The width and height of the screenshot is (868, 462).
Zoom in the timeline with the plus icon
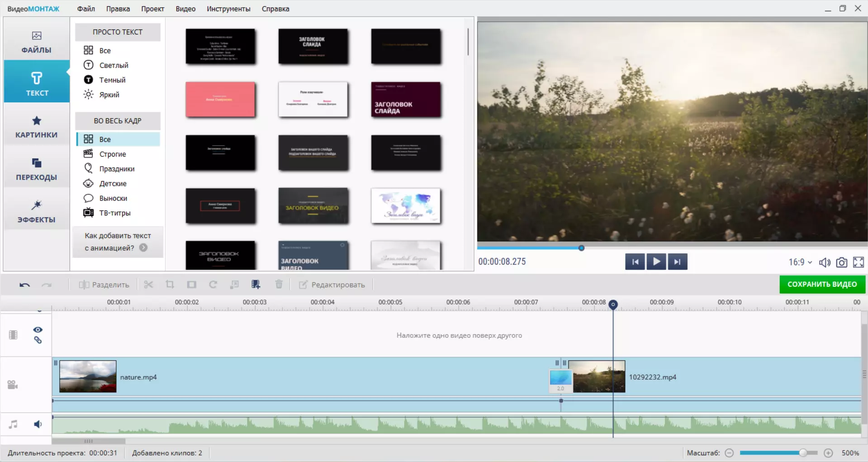coord(828,453)
